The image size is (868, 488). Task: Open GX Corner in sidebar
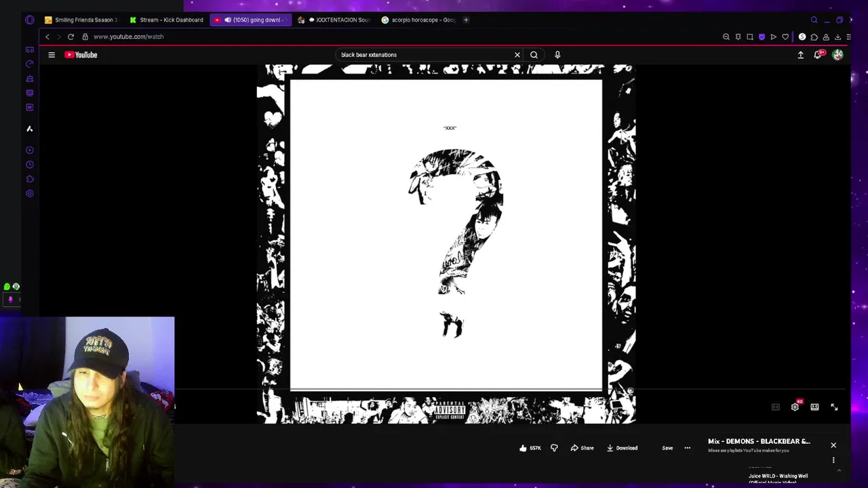30,49
